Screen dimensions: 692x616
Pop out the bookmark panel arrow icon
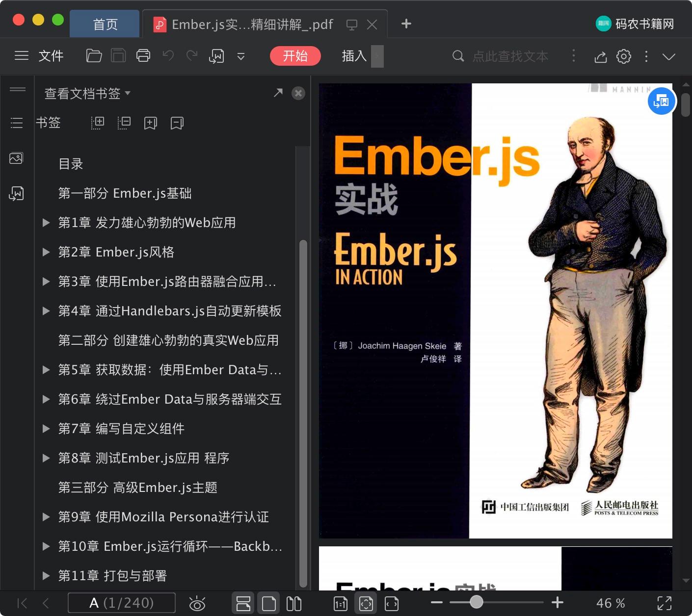278,93
